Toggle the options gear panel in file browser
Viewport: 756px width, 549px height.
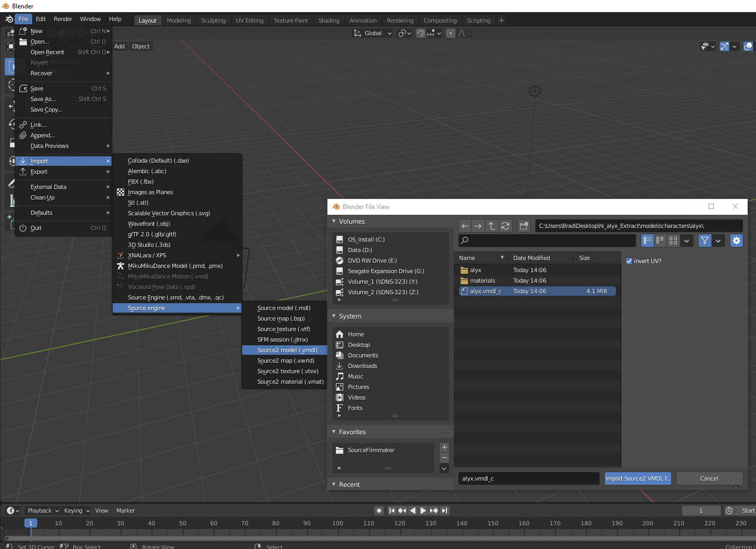coord(736,241)
